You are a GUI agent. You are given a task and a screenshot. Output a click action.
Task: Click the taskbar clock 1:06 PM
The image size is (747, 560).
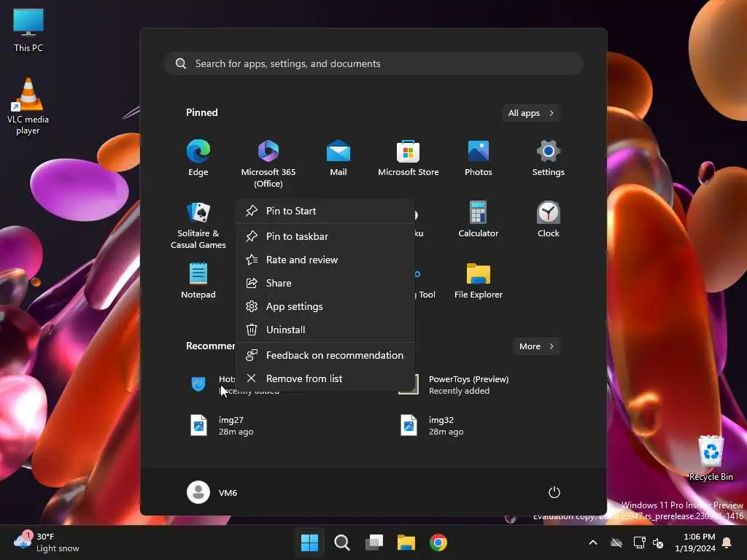click(695, 542)
